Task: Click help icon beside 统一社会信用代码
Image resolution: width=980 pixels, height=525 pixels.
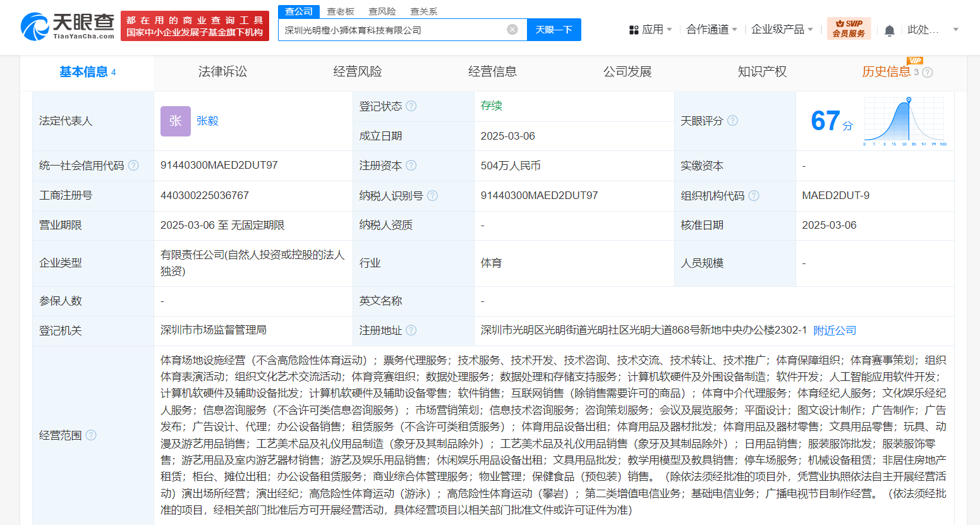Action: coord(133,166)
